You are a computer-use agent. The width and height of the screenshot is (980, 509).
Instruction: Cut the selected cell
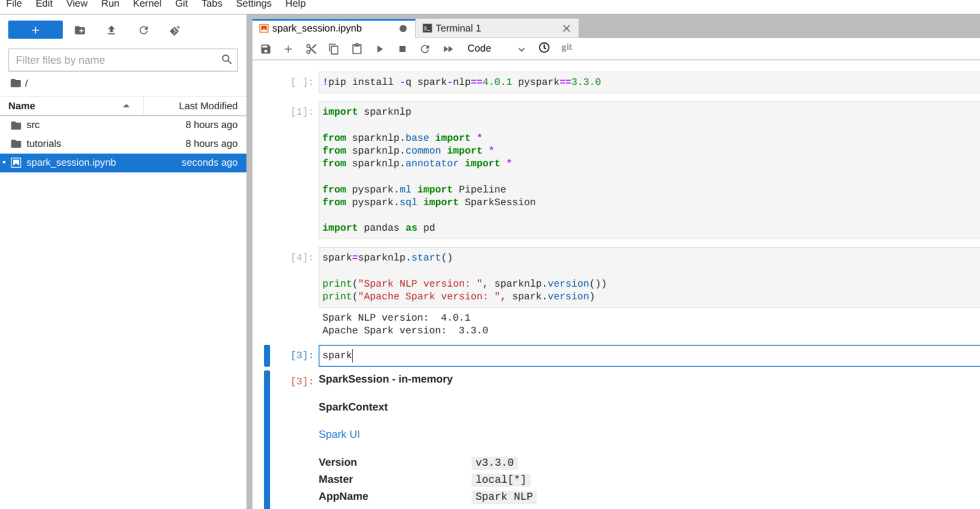point(311,49)
